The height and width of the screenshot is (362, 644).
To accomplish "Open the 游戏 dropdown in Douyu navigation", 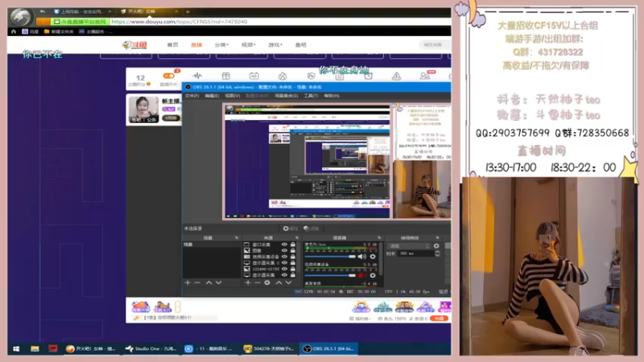I will pos(275,45).
